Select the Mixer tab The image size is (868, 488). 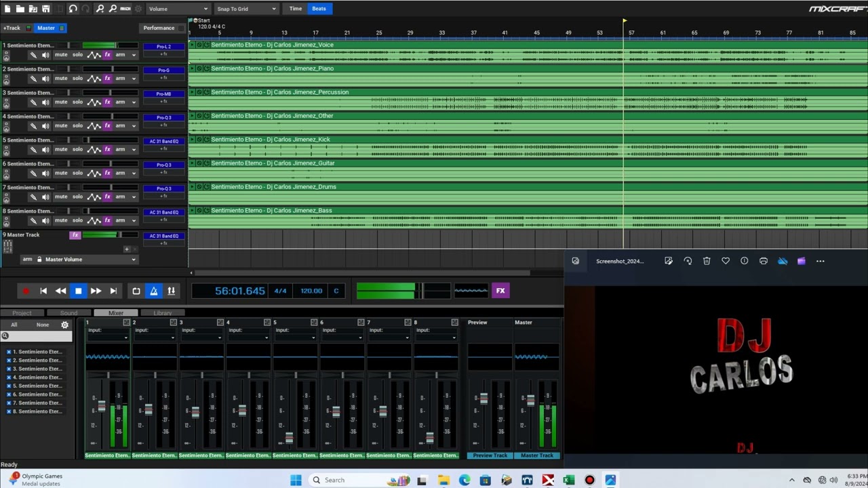[116, 313]
